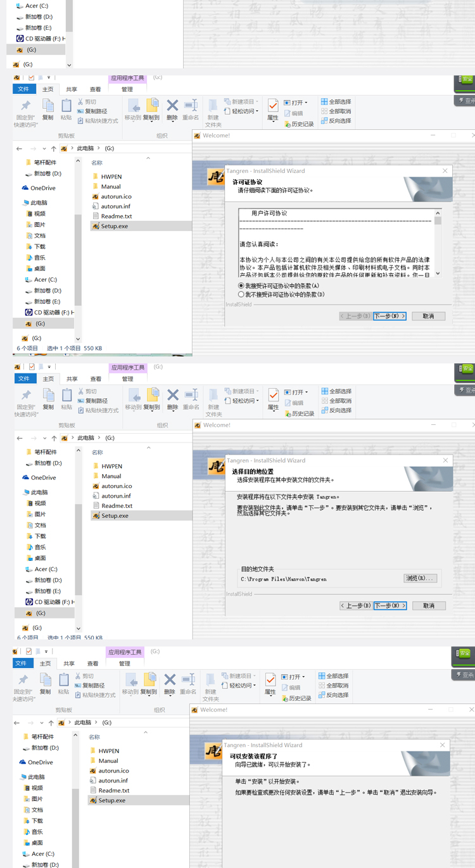
Task: Select Readme.txt in the file list beside the license dialog
Action: (x=116, y=216)
